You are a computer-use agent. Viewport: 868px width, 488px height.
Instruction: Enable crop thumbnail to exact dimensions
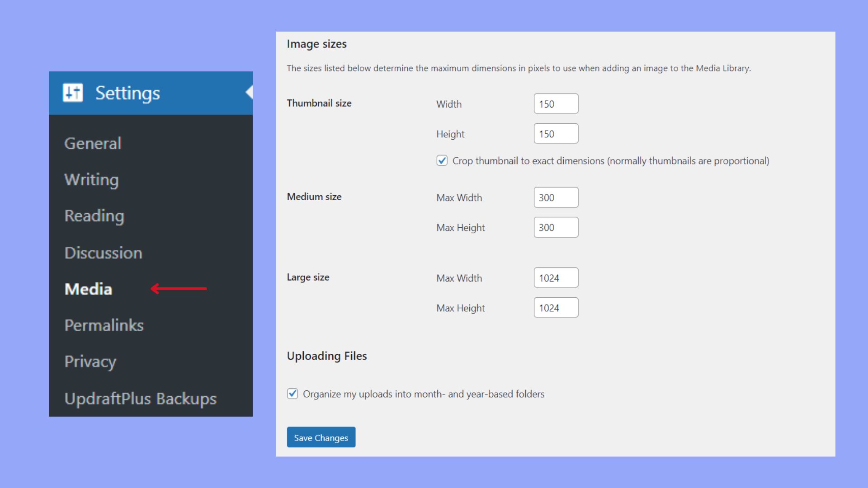pos(442,160)
